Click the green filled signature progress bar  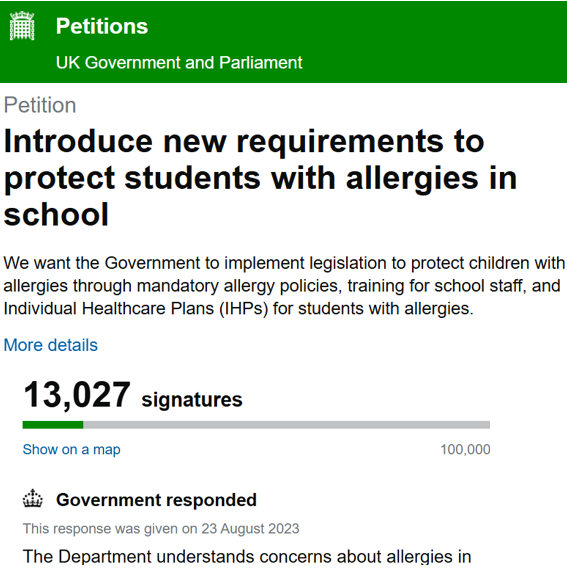coord(53,425)
